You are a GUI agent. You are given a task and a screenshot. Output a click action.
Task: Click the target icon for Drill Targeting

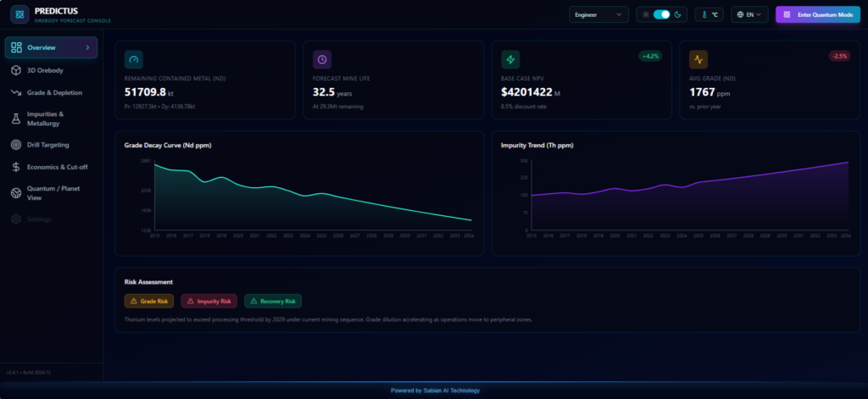[16, 145]
